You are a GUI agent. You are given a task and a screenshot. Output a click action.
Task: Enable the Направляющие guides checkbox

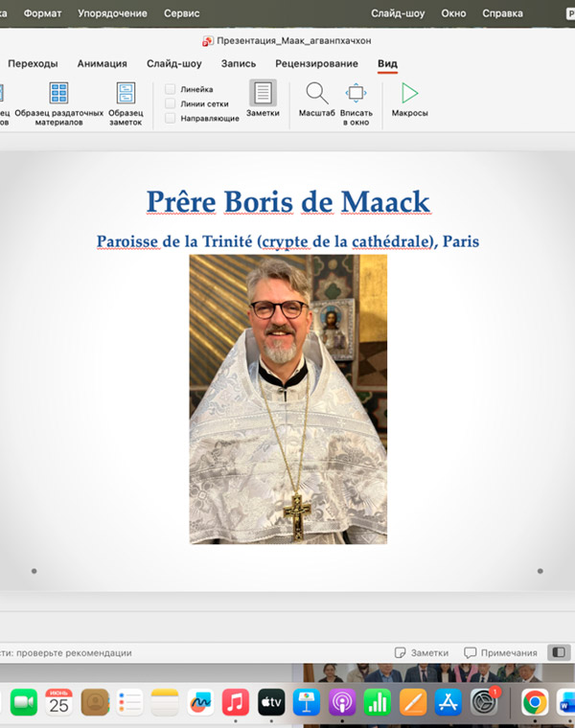point(171,118)
